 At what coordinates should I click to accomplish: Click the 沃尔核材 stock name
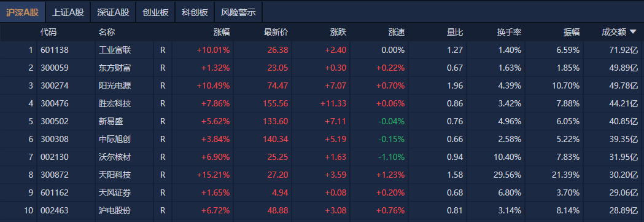115,157
